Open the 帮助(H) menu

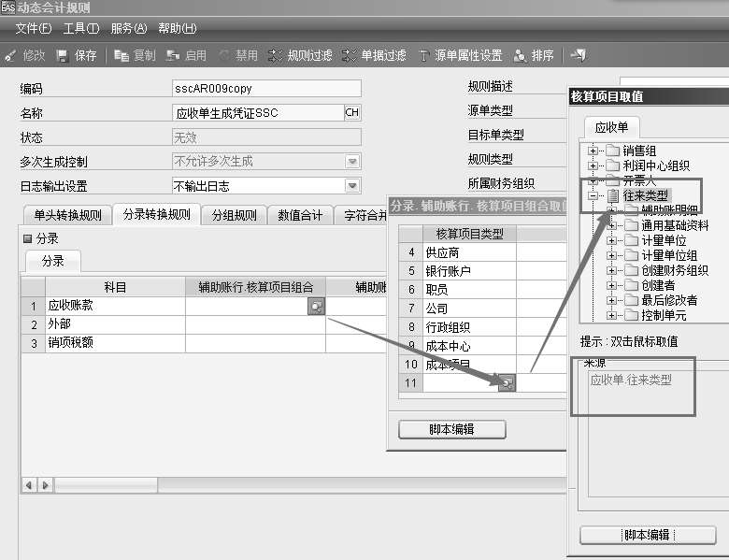tap(178, 29)
